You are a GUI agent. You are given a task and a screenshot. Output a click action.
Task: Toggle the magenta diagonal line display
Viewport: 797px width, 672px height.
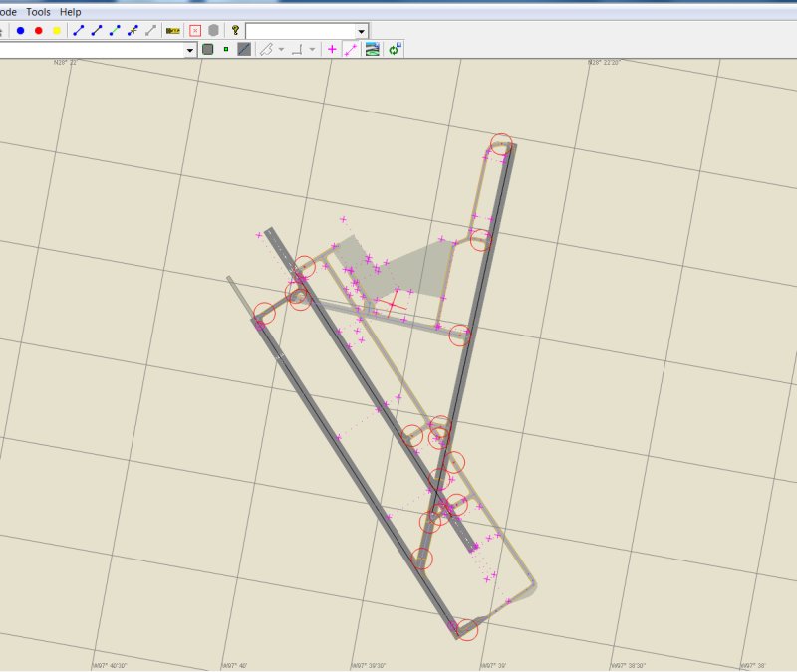(x=350, y=49)
